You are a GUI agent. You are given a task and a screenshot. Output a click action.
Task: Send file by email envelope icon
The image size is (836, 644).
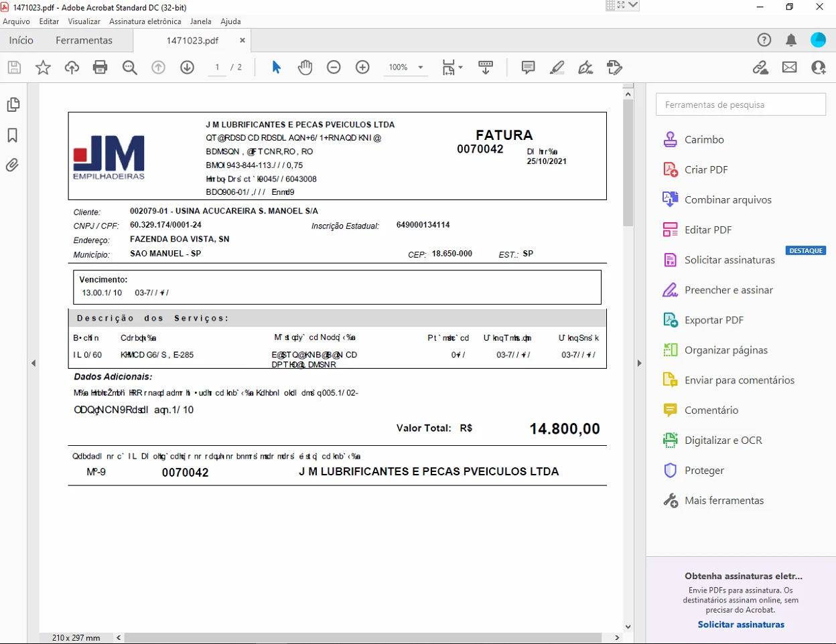(790, 68)
